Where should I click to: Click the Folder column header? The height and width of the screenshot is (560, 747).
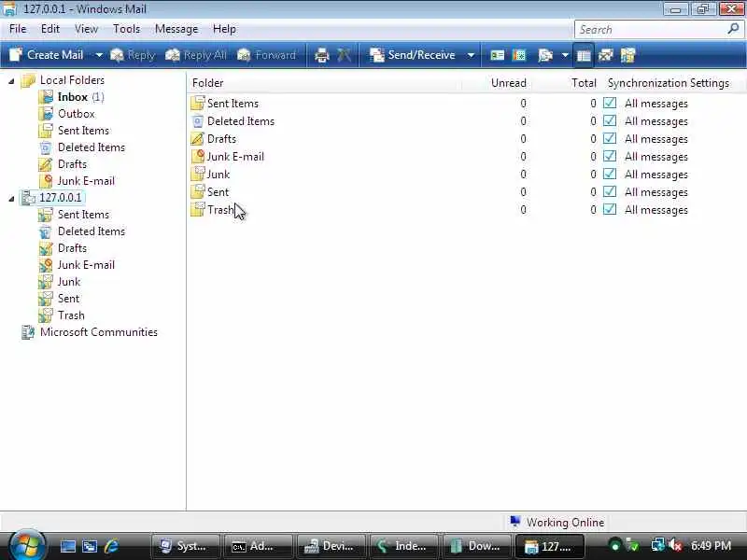(324, 83)
